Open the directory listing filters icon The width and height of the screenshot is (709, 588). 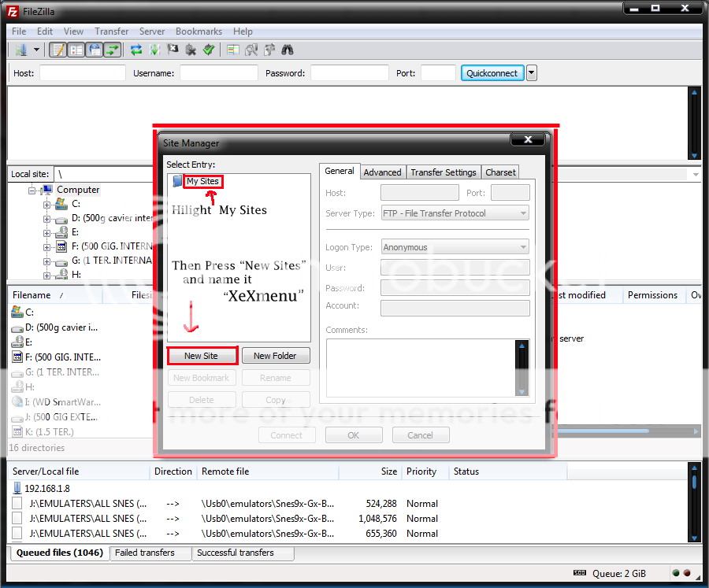tap(233, 50)
